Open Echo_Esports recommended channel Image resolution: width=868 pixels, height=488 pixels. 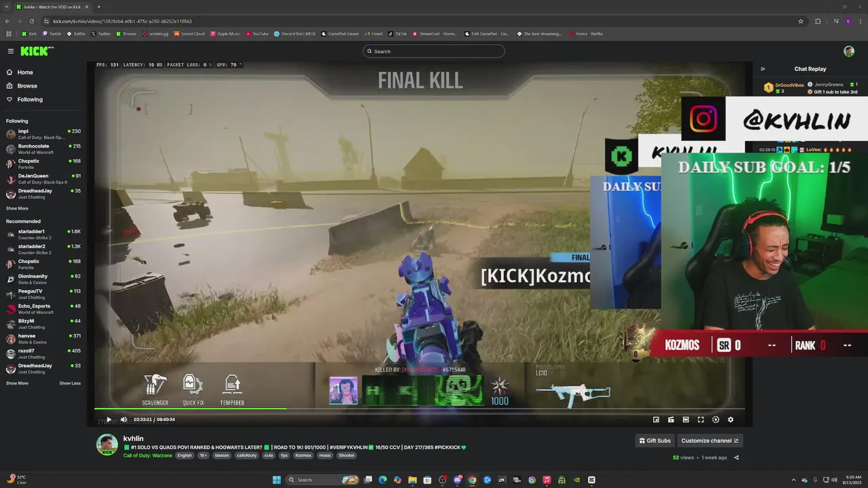click(x=43, y=308)
